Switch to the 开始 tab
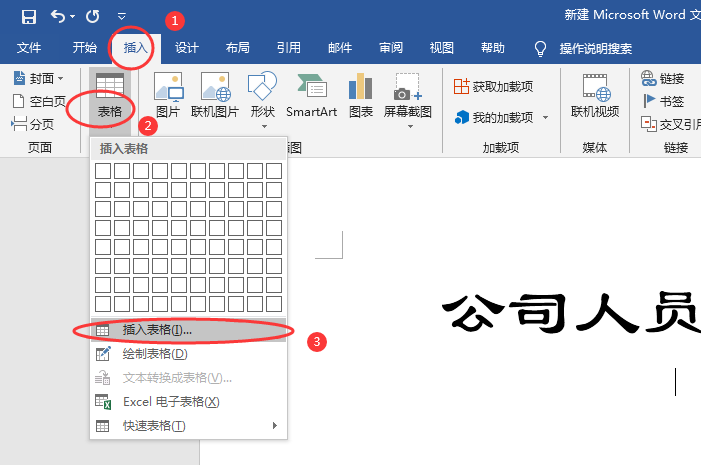Image resolution: width=701 pixels, height=465 pixels. pyautogui.click(x=84, y=47)
